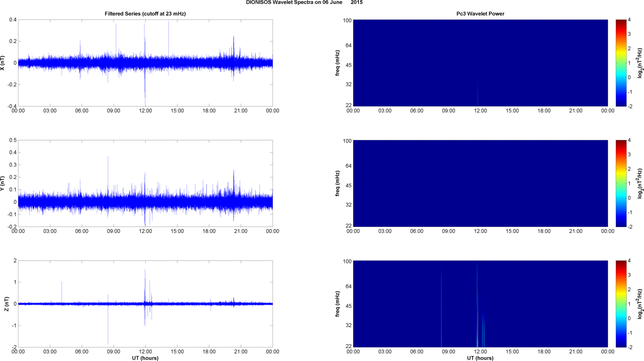Click 'freq (mHz)' label of the middle spectrogram

337,183
